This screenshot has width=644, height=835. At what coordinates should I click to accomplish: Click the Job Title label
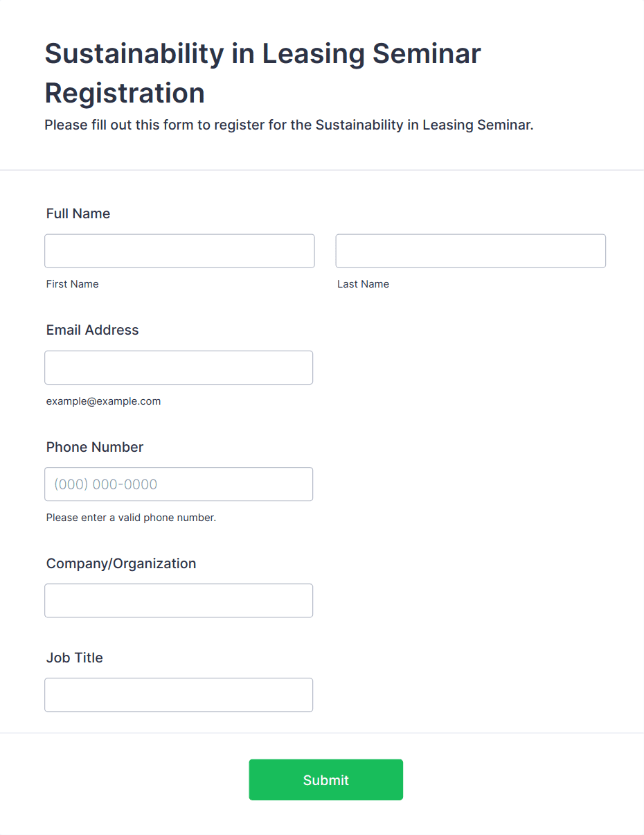click(75, 658)
